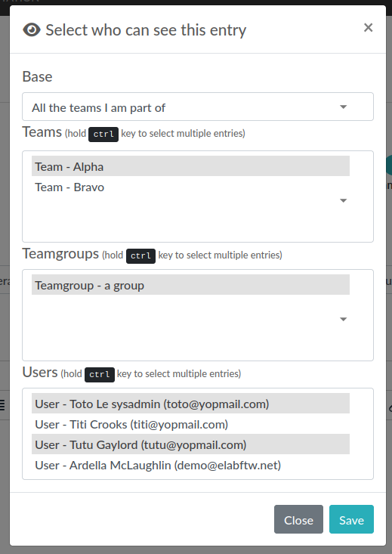The height and width of the screenshot is (554, 392).
Task: Select user Tutu Gaylord
Action: (190, 444)
